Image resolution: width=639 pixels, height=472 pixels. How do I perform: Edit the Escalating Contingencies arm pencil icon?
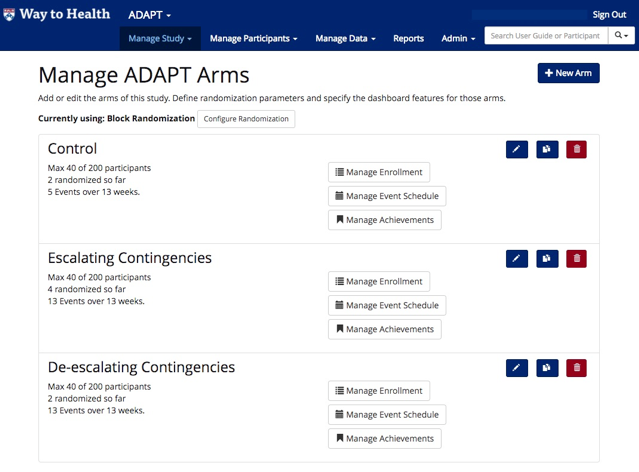click(x=517, y=259)
